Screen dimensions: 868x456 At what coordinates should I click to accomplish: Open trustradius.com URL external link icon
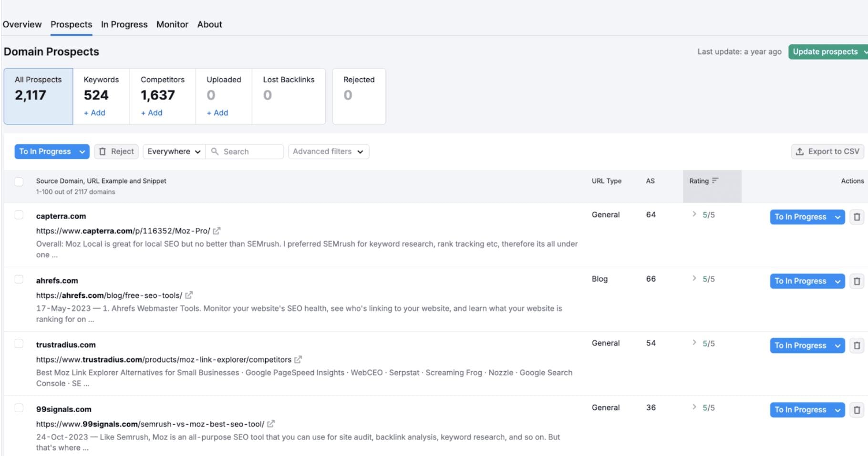[298, 359]
